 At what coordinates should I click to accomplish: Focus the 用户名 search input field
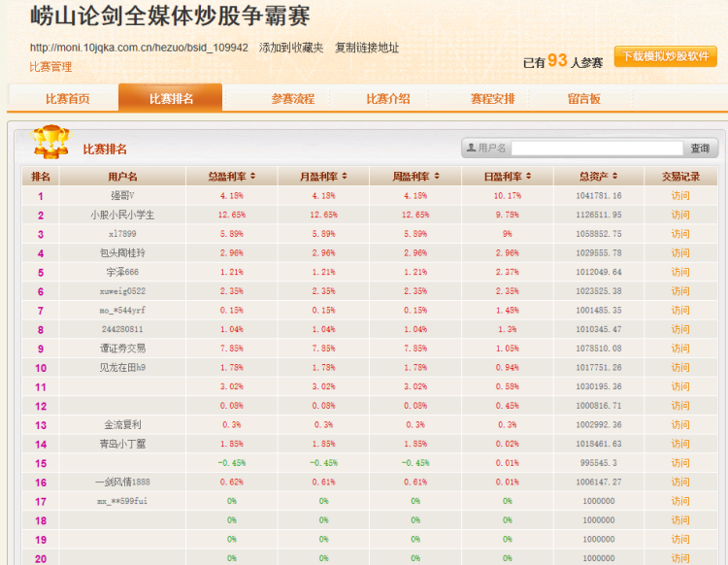click(x=597, y=149)
